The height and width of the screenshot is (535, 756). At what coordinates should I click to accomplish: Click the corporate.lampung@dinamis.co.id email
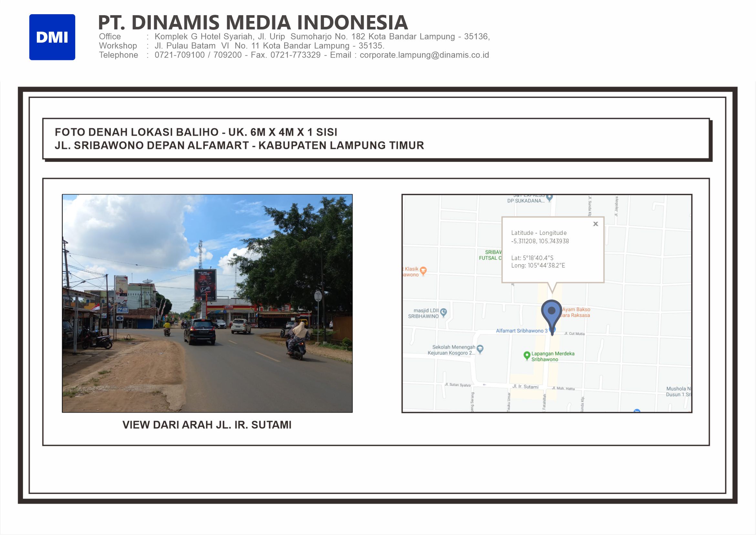pos(424,55)
